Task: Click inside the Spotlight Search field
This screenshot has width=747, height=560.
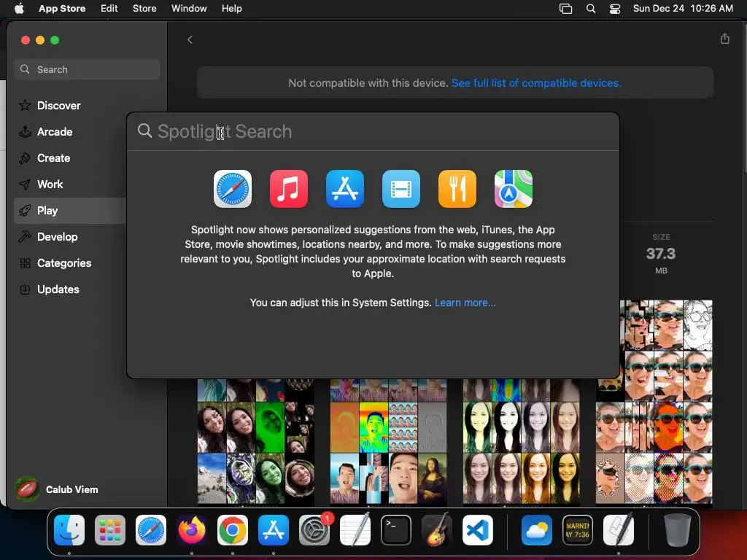Action: point(373,131)
